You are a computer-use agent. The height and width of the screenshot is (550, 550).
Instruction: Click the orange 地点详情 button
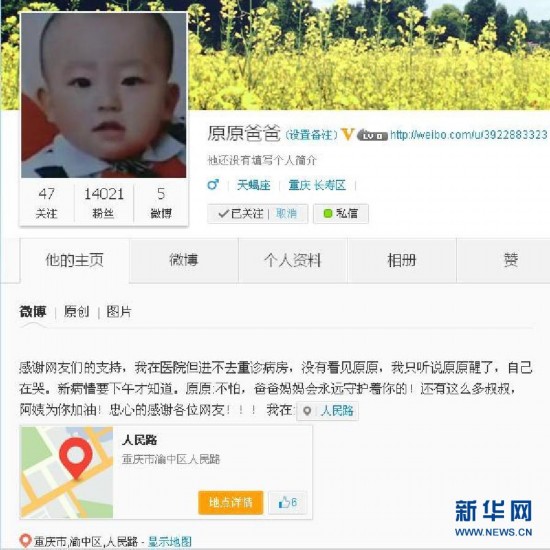(230, 503)
